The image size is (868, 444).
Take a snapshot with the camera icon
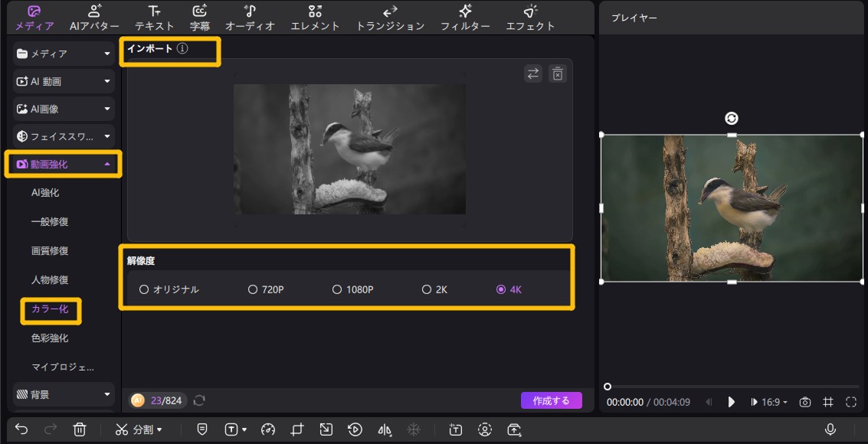click(x=806, y=401)
